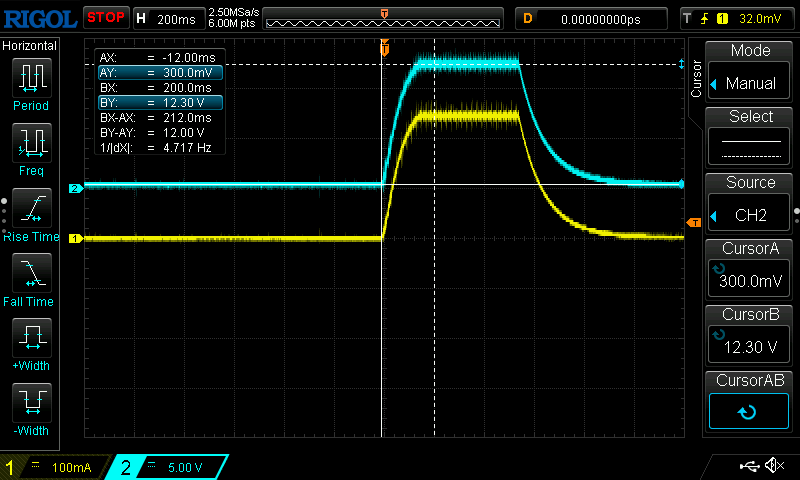Click the channel 2 ground marker
This screenshot has height=480, width=800.
[76, 189]
